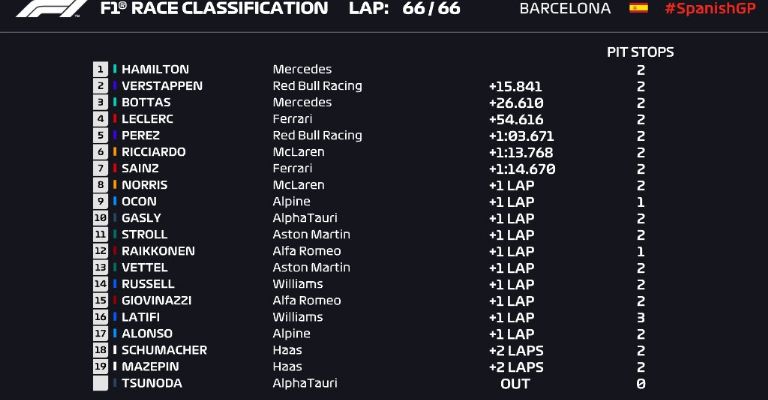
Task: Click the F1 RACE CLASSIFICATION title
Action: [x=214, y=8]
